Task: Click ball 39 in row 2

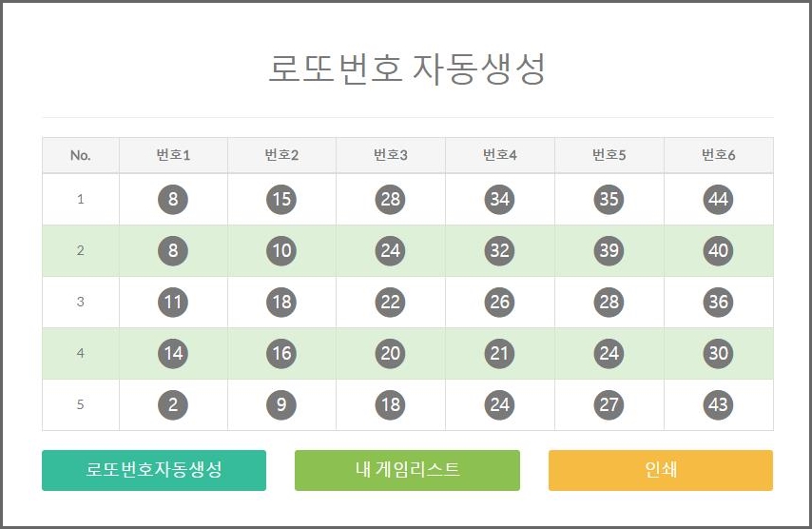Action: [609, 250]
